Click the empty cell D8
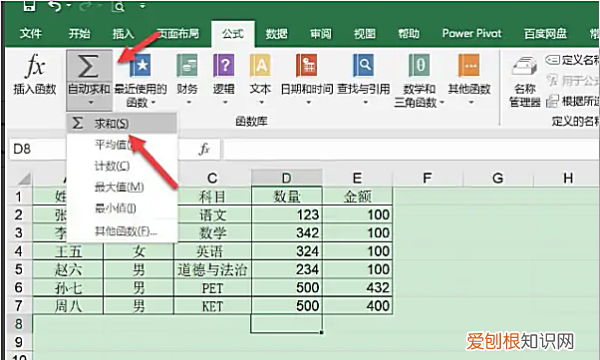This screenshot has height=360, width=600. (x=287, y=324)
